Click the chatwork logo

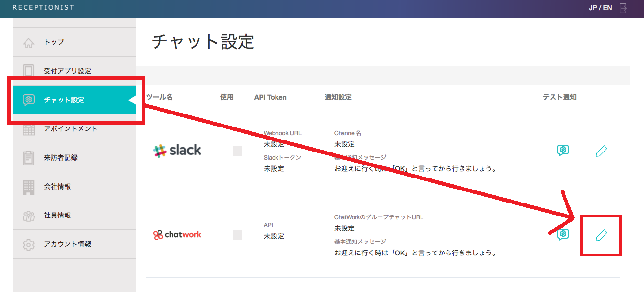[x=177, y=235]
